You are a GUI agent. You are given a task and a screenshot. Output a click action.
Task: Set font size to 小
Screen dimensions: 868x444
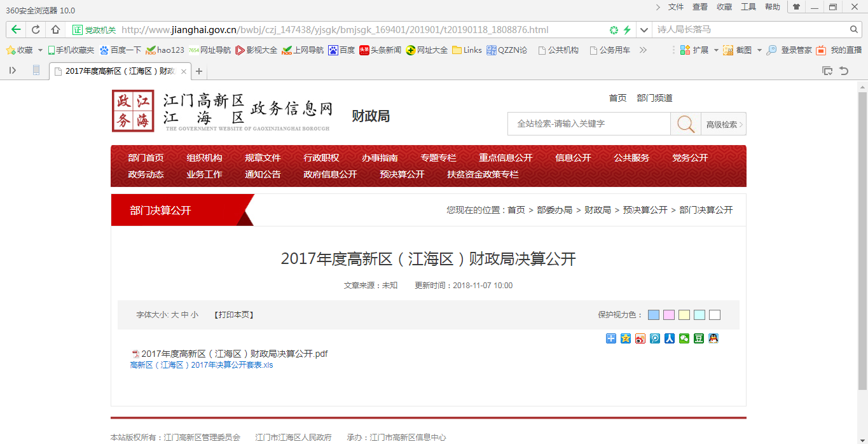[x=194, y=315]
